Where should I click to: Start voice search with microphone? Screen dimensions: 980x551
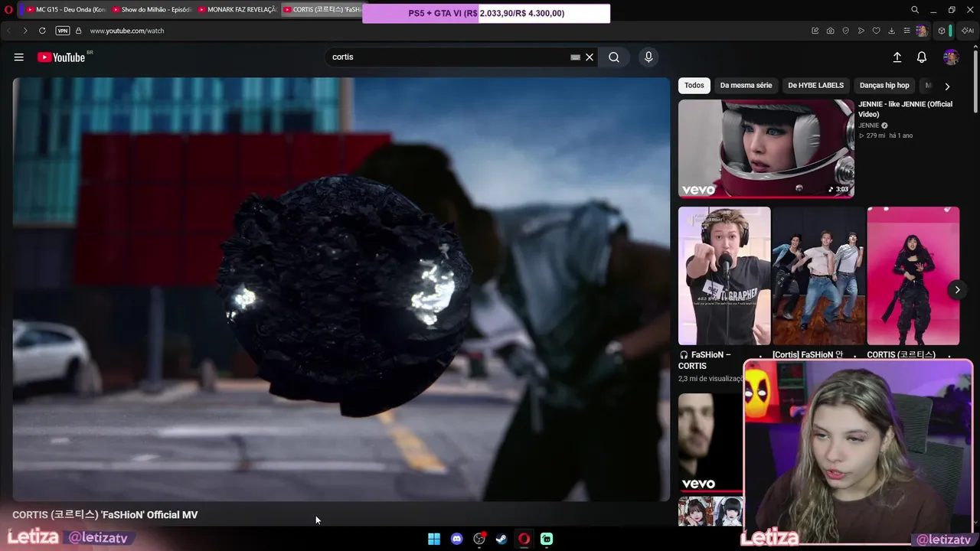pos(648,57)
